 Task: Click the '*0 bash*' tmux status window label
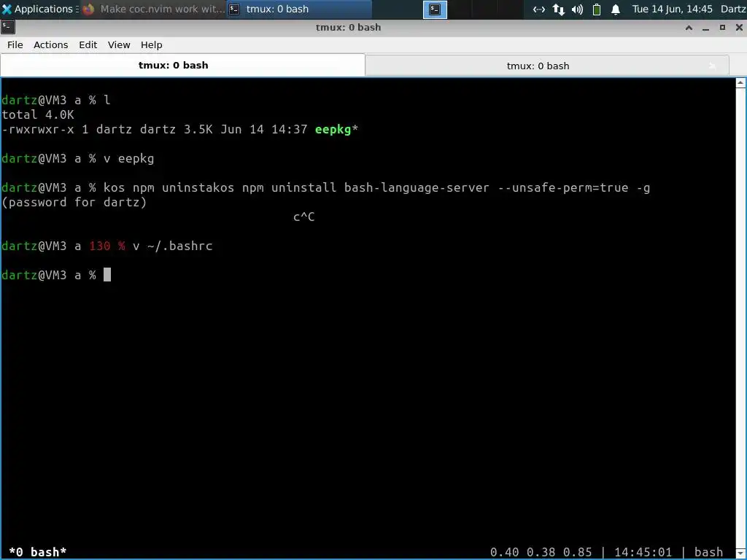coord(38,552)
